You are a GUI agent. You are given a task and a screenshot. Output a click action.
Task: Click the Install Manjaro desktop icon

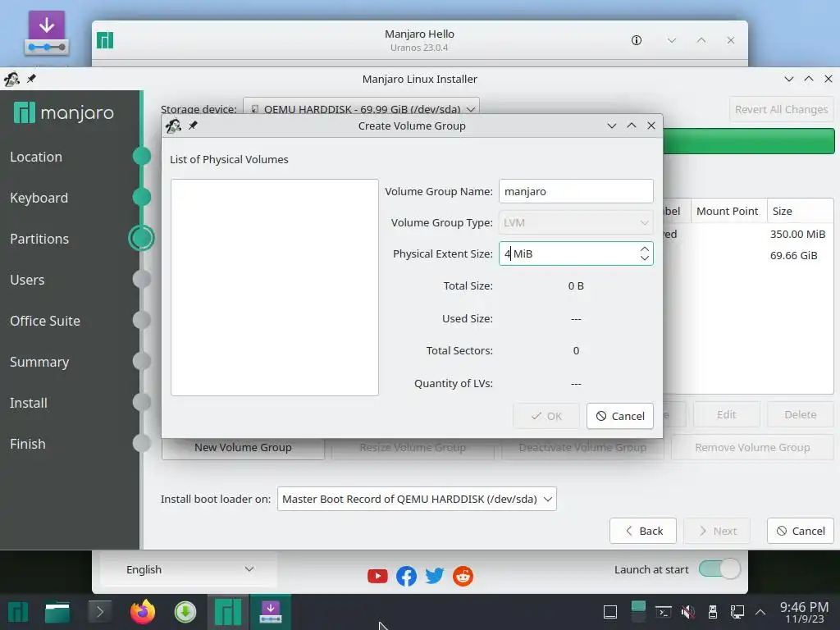[x=47, y=33]
